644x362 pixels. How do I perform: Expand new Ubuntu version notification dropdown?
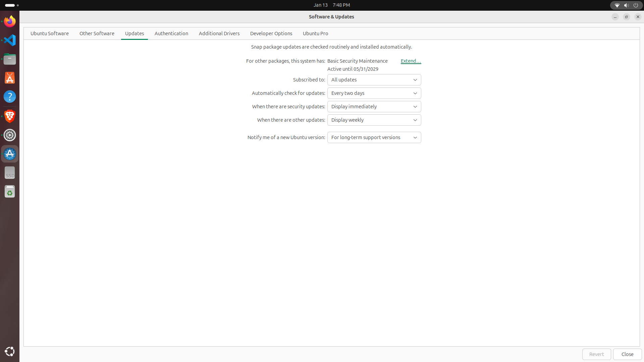coord(374,137)
